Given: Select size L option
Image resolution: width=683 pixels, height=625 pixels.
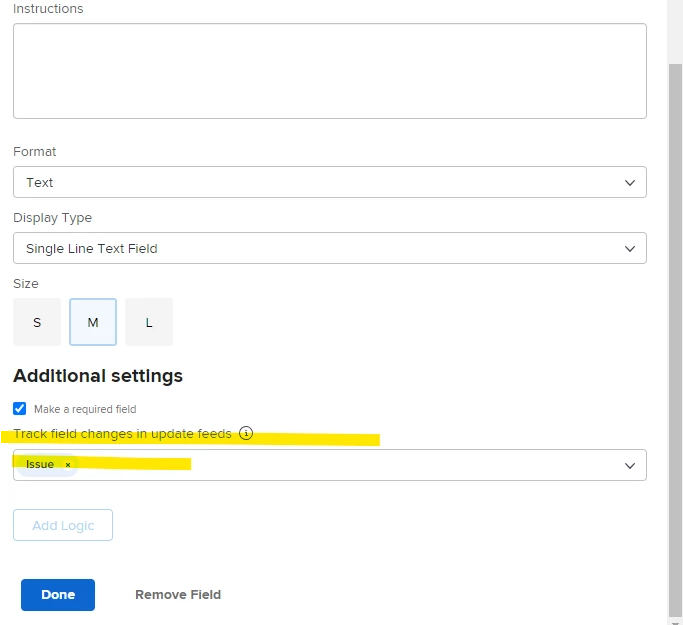Looking at the screenshot, I should (149, 322).
